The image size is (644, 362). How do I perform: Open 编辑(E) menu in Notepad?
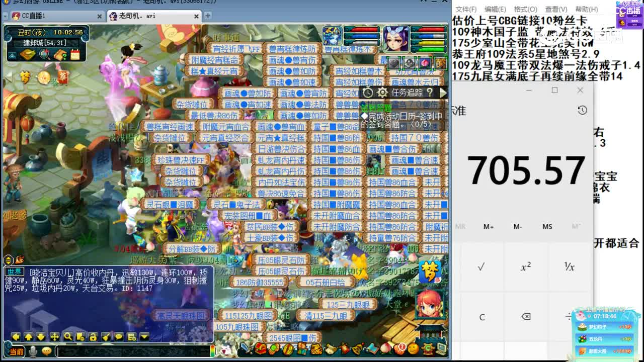(495, 9)
